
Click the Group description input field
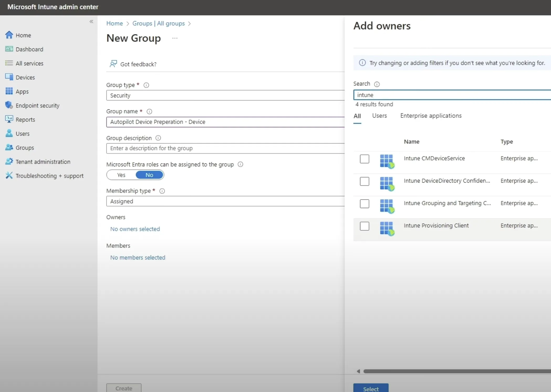225,148
